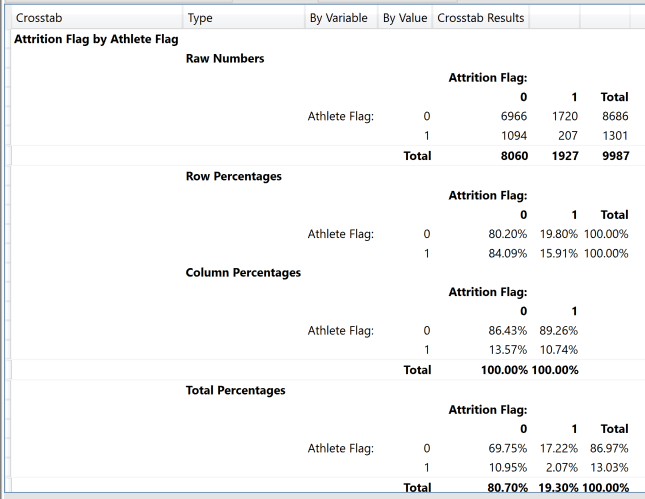Select the 'Column Percentages' section label
This screenshot has height=499, width=645.
(243, 272)
